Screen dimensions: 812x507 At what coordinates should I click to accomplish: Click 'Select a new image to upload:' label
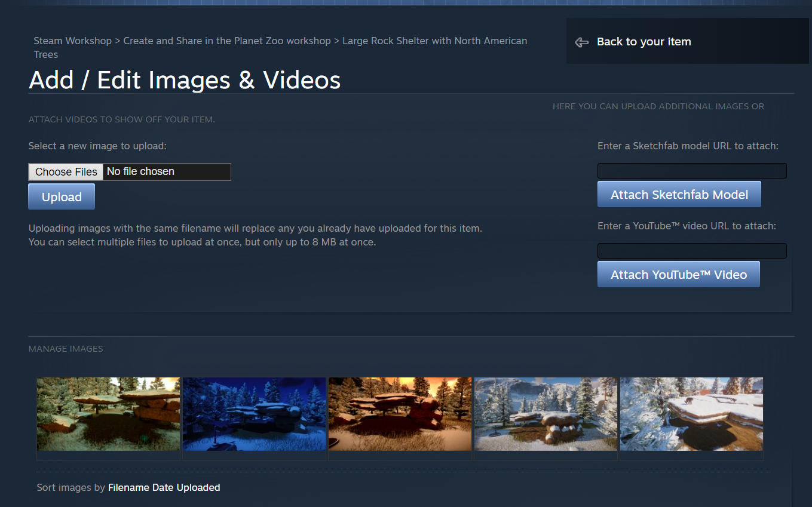(97, 146)
